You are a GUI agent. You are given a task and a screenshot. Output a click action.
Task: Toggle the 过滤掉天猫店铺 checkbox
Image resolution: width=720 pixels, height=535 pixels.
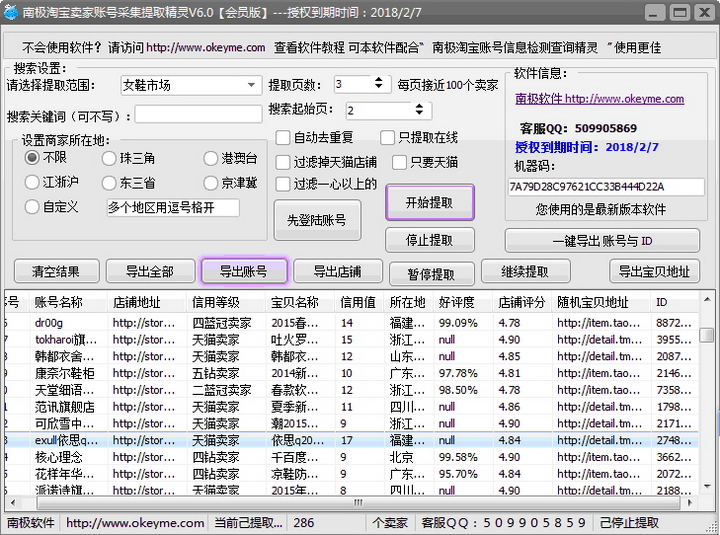coord(283,161)
